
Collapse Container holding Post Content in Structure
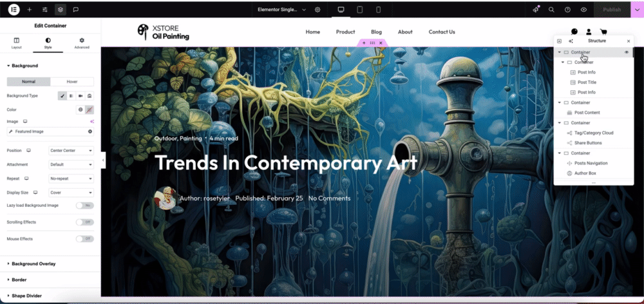(x=560, y=102)
